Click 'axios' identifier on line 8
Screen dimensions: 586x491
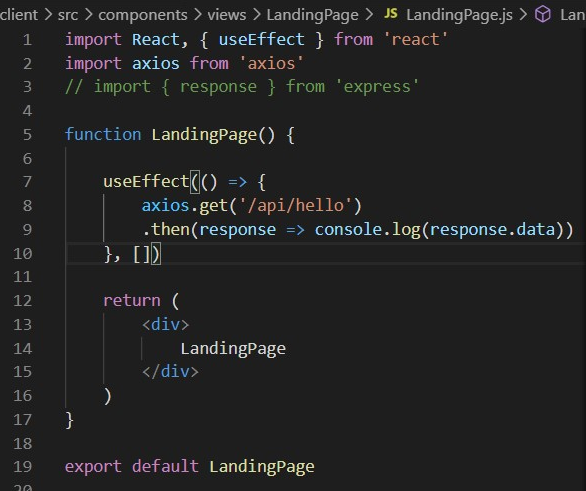click(165, 206)
